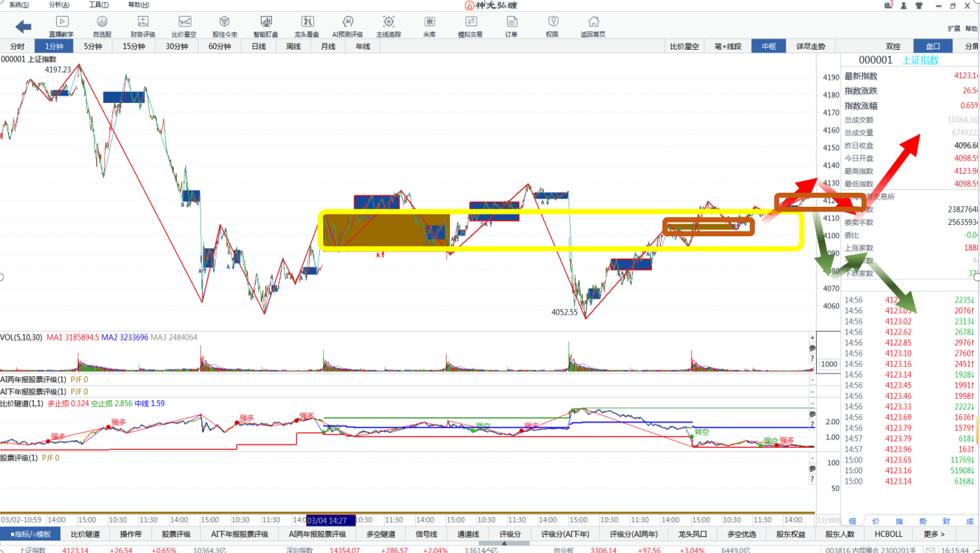Click the AI预测评级 icon
This screenshot has height=553, width=980.
point(347,27)
